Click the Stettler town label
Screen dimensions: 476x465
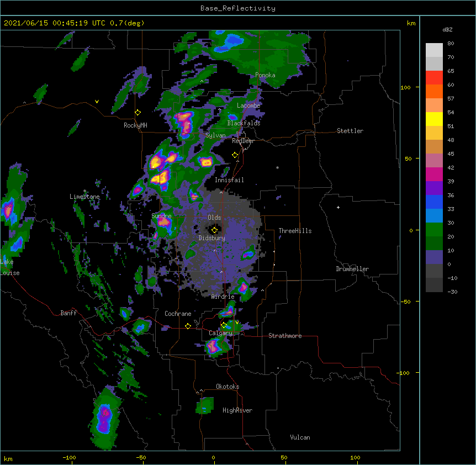coord(350,131)
